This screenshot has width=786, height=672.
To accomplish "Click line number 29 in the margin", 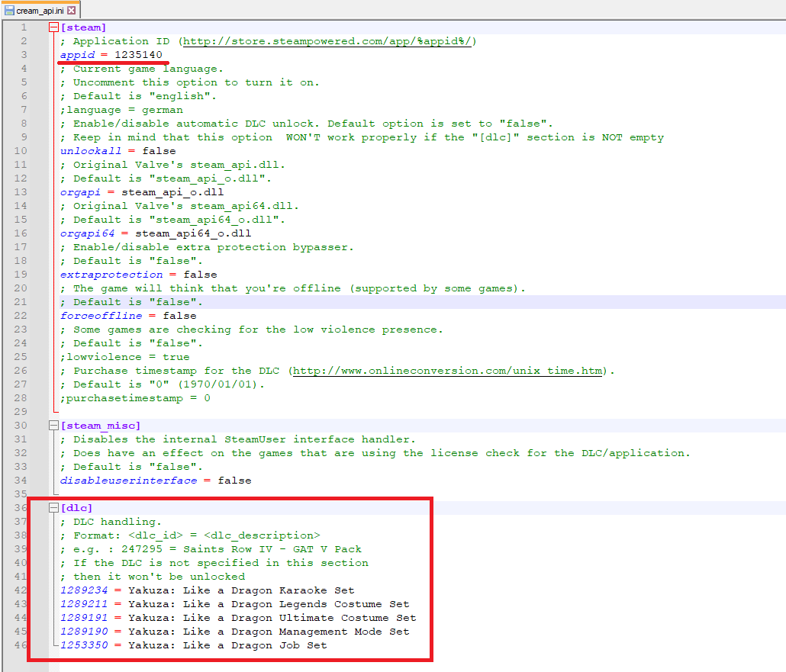I will click(x=20, y=412).
